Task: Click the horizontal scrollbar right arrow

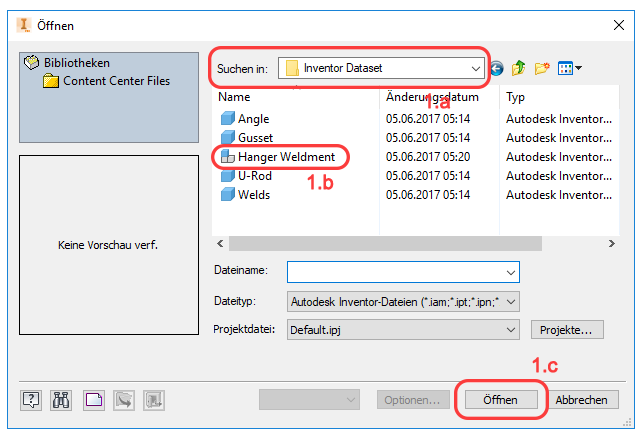Action: pos(612,244)
